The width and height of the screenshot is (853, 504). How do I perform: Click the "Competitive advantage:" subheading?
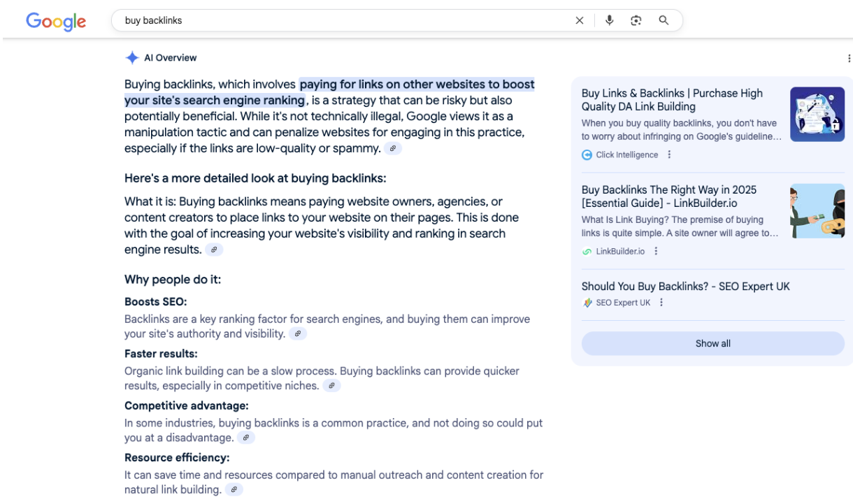(187, 405)
